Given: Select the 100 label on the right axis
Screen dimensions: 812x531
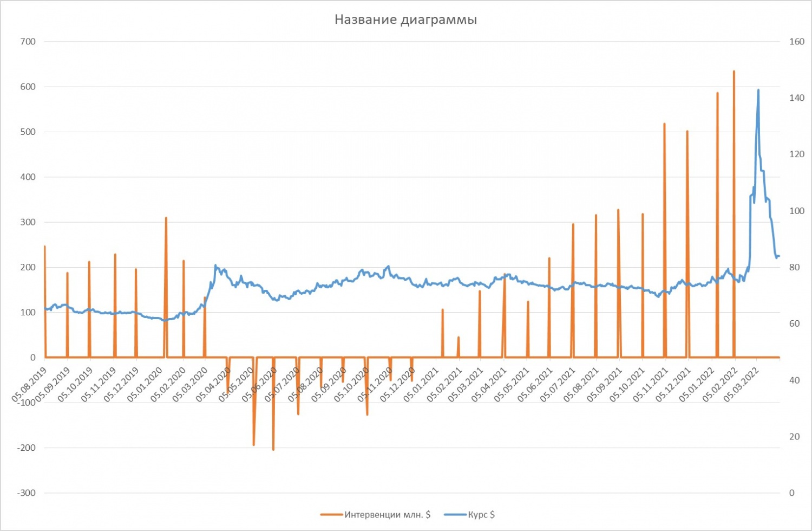Looking at the screenshot, I should [x=796, y=211].
